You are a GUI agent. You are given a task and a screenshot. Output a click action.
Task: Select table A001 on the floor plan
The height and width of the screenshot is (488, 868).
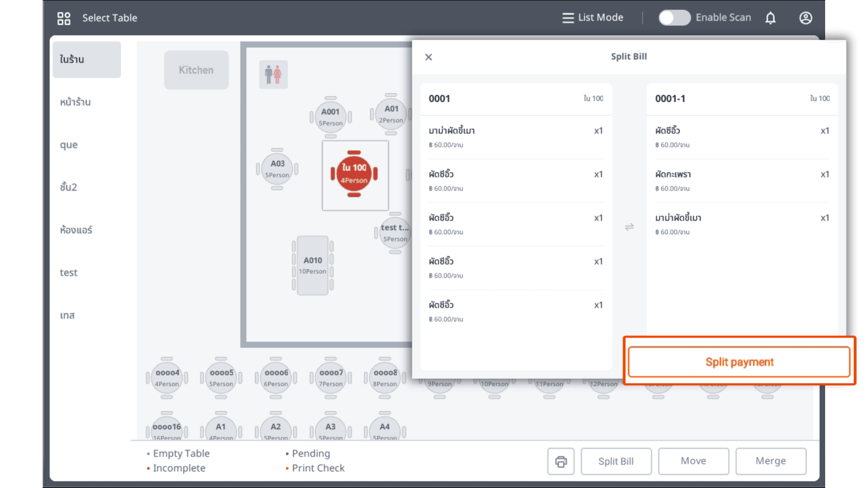(331, 117)
